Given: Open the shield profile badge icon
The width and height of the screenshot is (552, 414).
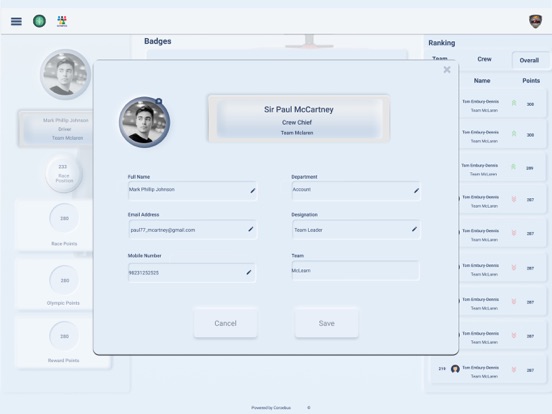Looking at the screenshot, I should click(535, 21).
